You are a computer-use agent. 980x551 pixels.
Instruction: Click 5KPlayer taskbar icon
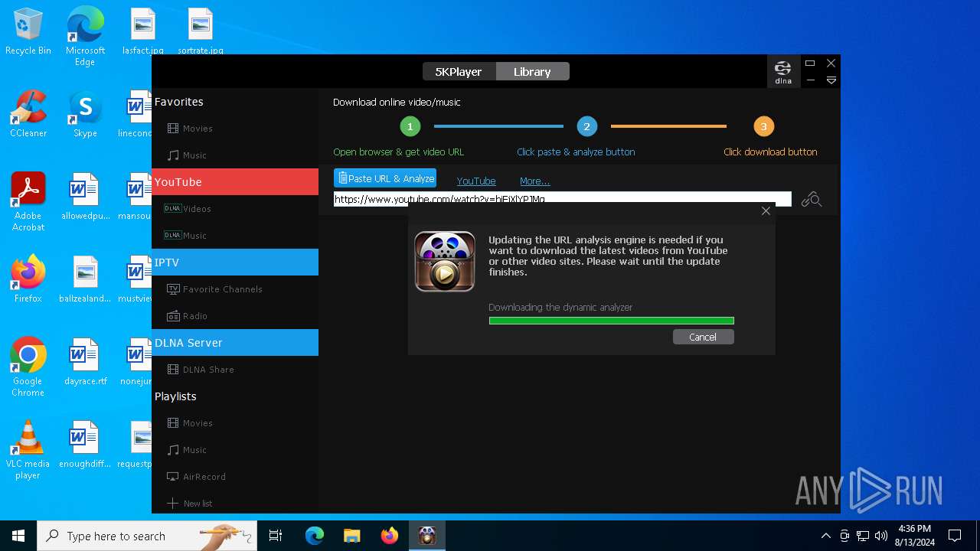(x=427, y=536)
